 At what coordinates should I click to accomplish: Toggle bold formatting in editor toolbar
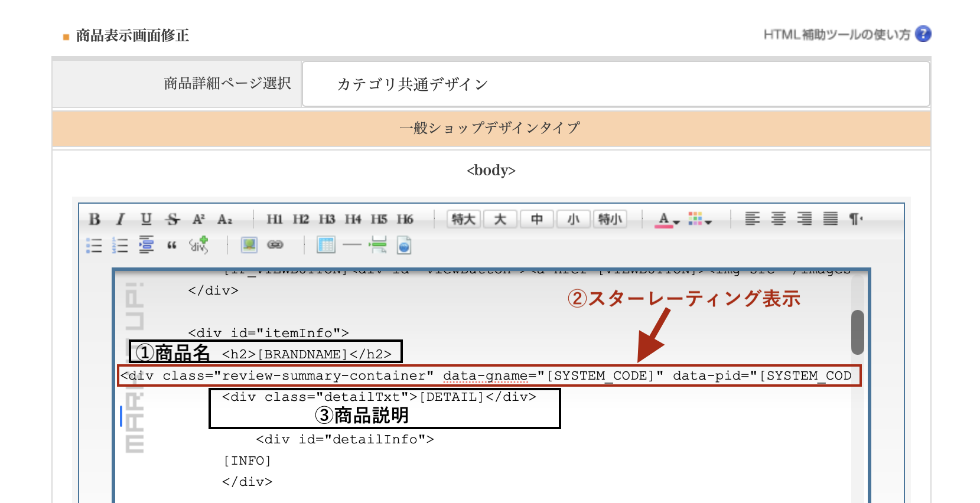(95, 220)
